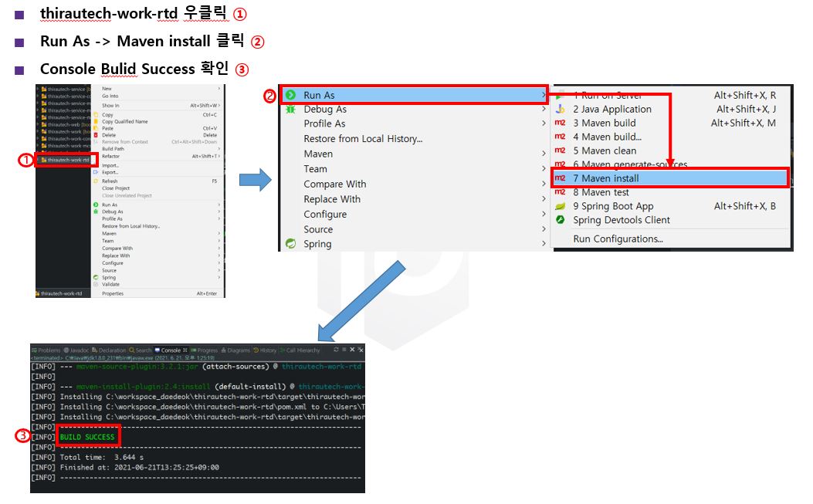Click the m2 icon beside Maven install
This screenshot has height=504, width=813.
561,178
